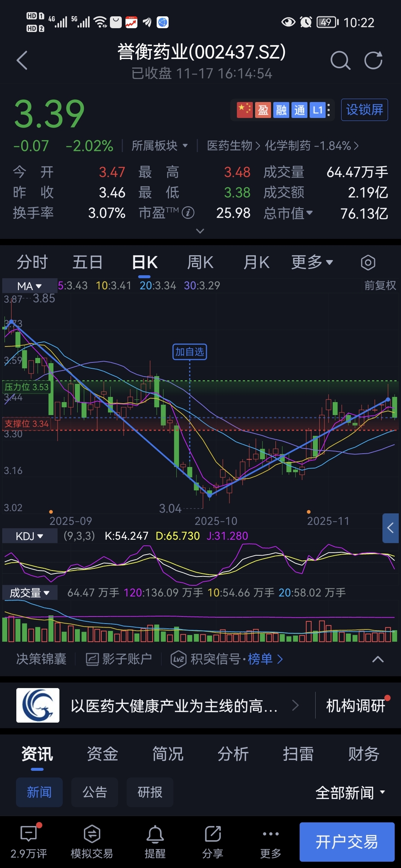
Task: Tap the 压力位 3.53 resistance label
Action: [x=26, y=387]
